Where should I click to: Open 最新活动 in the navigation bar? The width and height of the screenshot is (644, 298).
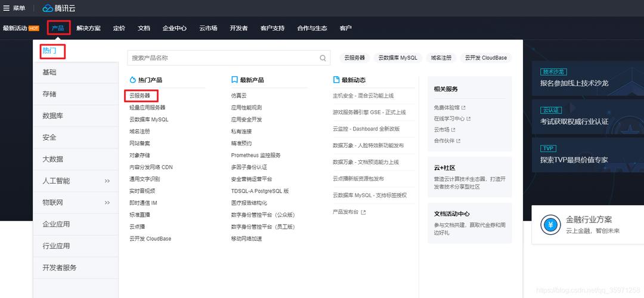point(15,29)
